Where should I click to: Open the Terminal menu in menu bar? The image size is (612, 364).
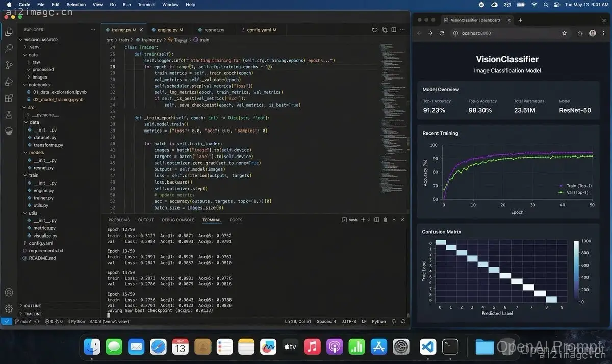pos(146,5)
